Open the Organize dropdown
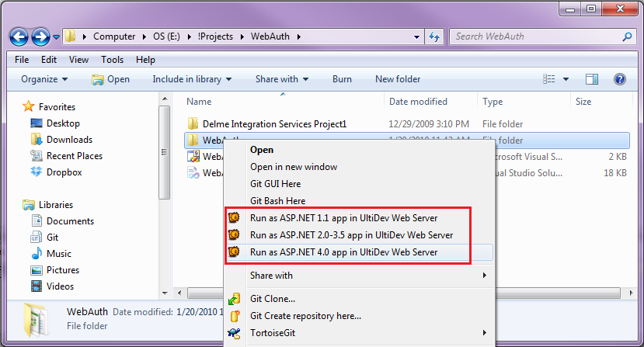644x347 pixels. (x=44, y=79)
